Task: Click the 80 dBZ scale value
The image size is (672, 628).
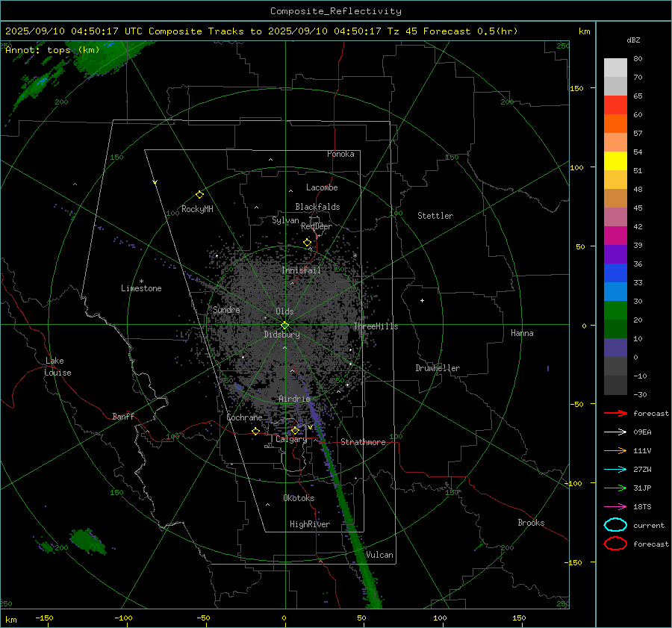Action: tap(638, 59)
